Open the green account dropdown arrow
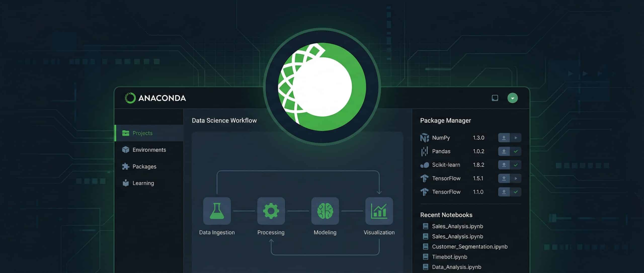The image size is (644, 273). pyautogui.click(x=512, y=98)
